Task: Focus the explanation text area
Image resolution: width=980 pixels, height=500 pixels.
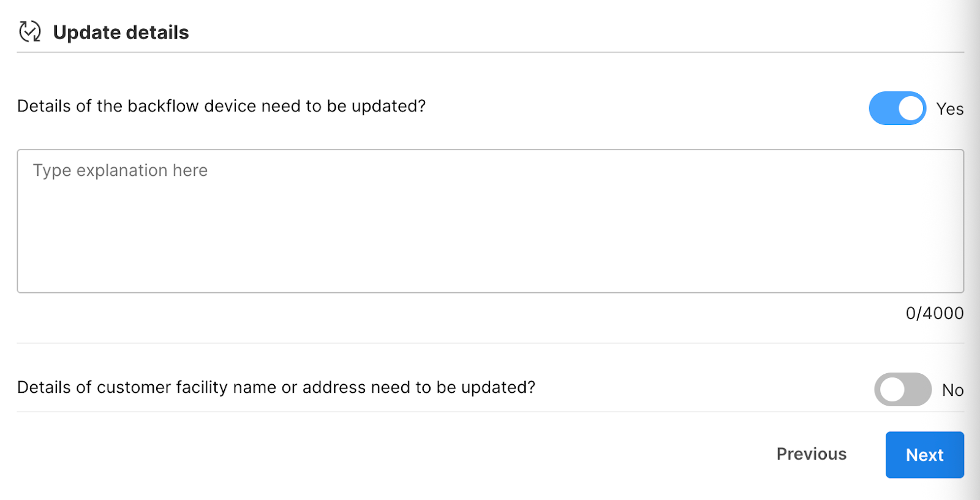Action: coord(490,221)
